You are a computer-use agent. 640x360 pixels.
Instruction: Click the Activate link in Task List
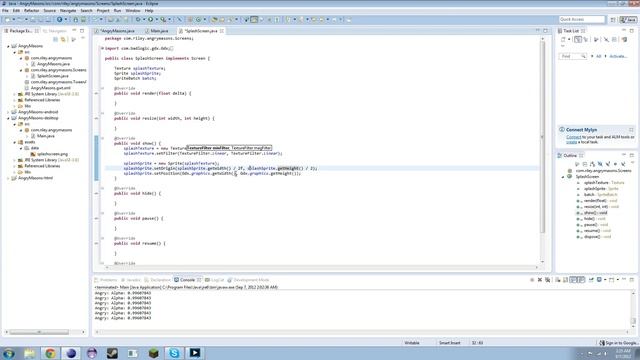click(x=618, y=56)
